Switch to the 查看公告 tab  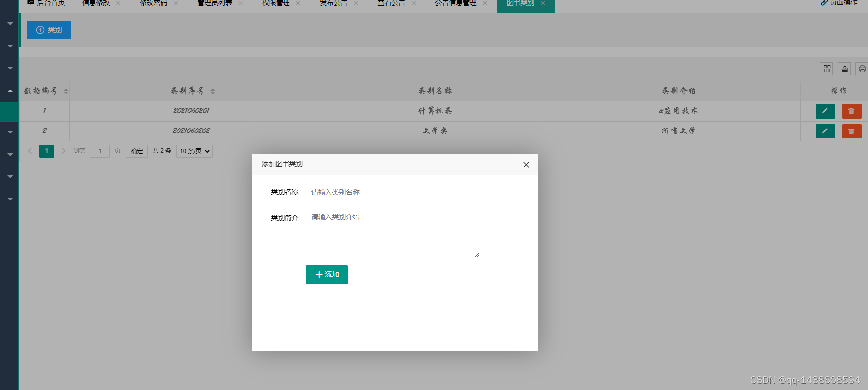(x=391, y=3)
